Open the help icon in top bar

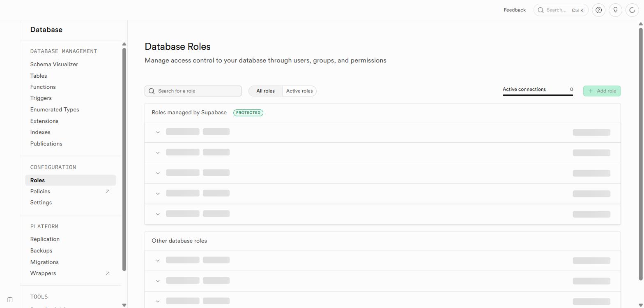click(x=599, y=10)
